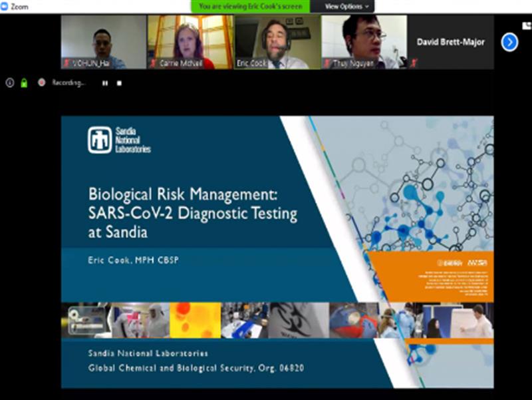
Task: Select Eric Cook's video thumbnail
Action: [x=277, y=42]
